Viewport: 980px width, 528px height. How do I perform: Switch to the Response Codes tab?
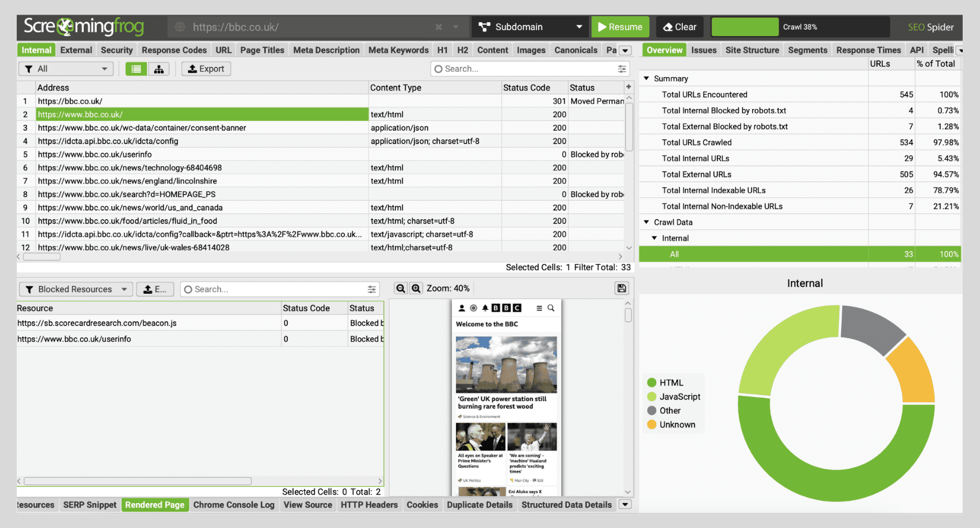174,50
